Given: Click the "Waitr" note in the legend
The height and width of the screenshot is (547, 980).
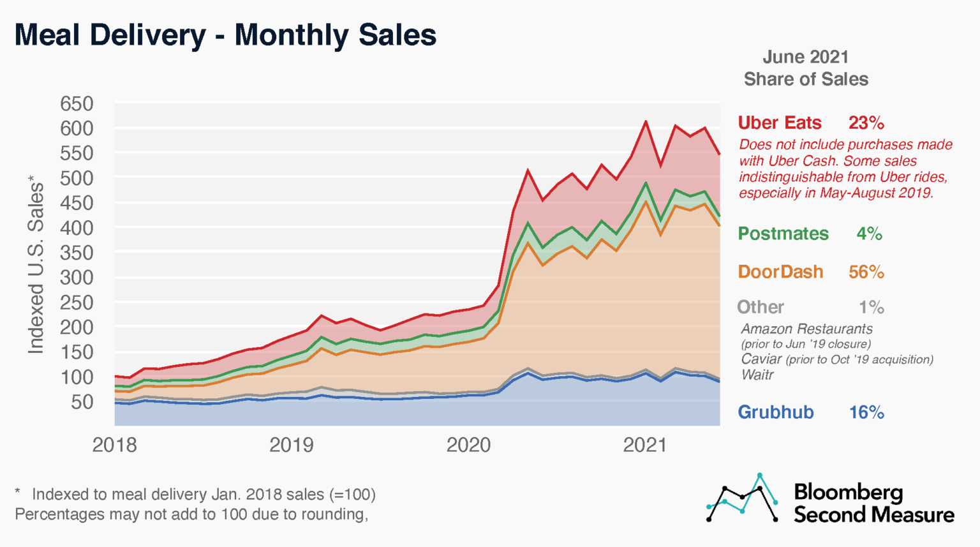Looking at the screenshot, I should 757,375.
